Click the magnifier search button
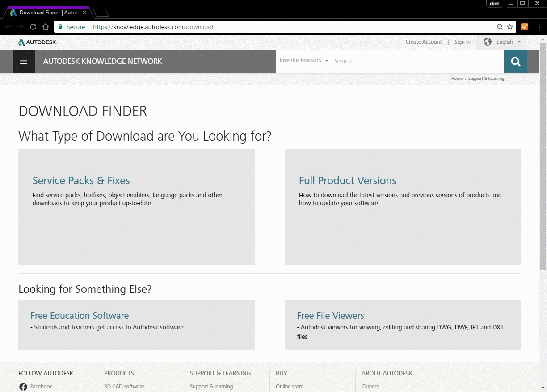The width and height of the screenshot is (547, 392). point(516,61)
